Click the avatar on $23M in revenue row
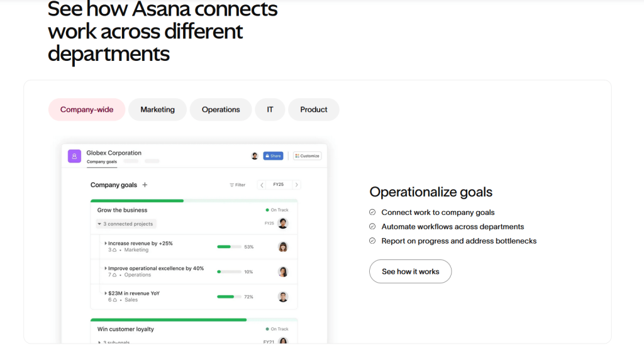Viewport: 644px width, 348px height. point(283,297)
